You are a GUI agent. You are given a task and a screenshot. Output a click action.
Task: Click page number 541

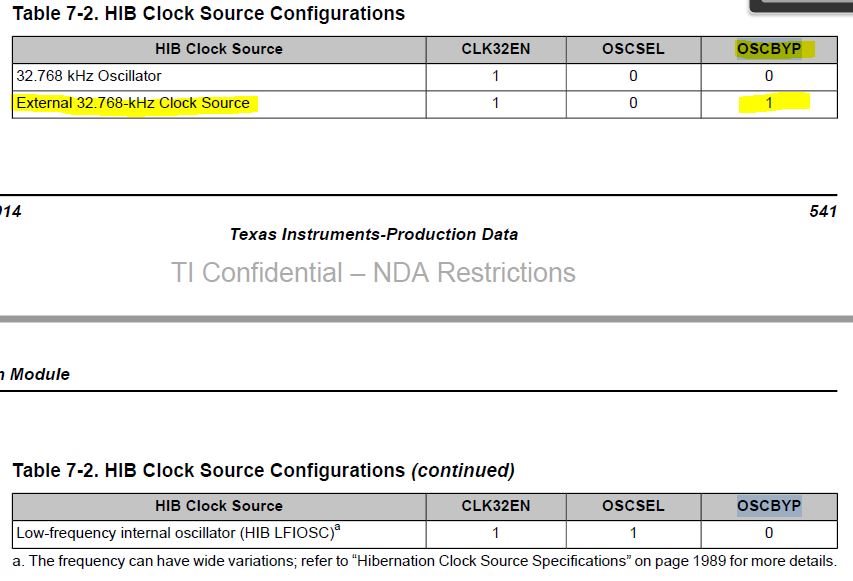822,211
